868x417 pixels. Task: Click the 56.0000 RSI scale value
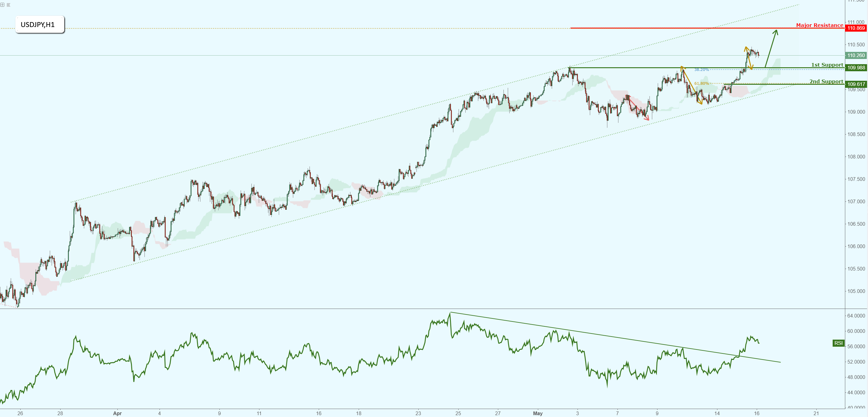coord(856,346)
